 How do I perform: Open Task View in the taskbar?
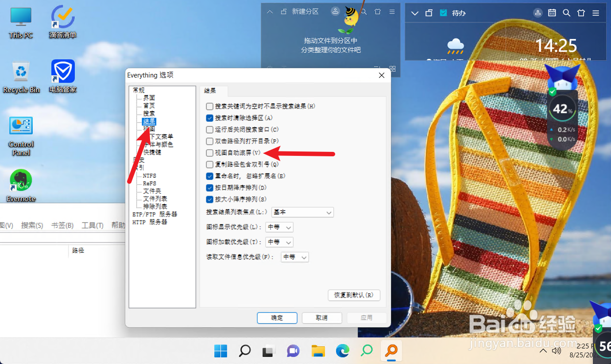coord(268,351)
